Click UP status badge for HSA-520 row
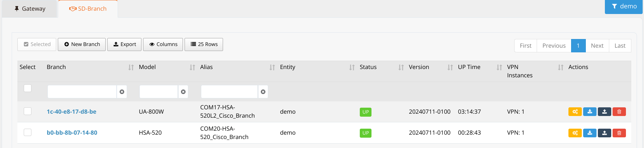The width and height of the screenshot is (644, 148). point(365,133)
